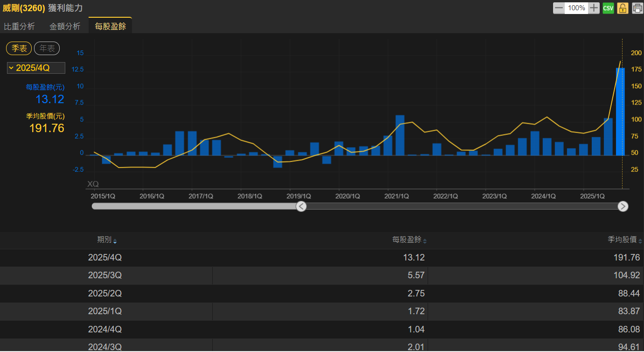The height and width of the screenshot is (352, 644).
Task: Click left handle of chart range slider
Action: click(x=301, y=206)
